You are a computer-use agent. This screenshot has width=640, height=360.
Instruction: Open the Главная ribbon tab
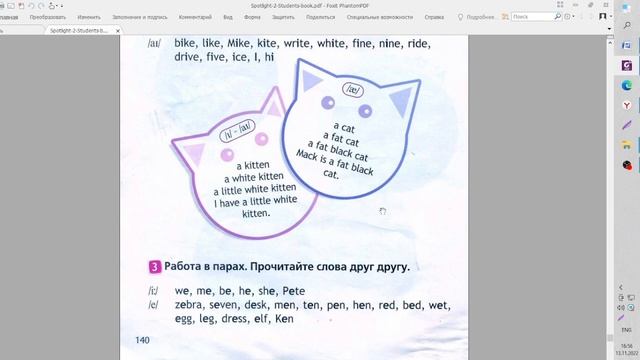pyautogui.click(x=8, y=17)
